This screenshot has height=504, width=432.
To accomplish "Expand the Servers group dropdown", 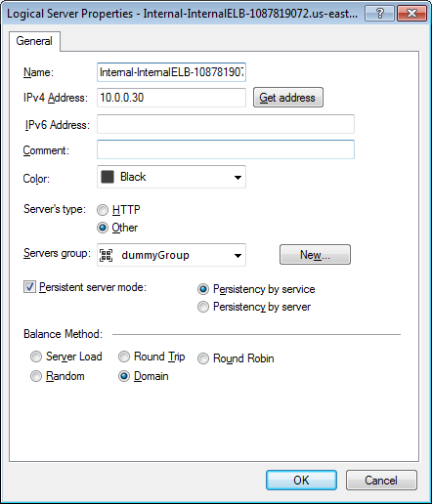I will click(x=238, y=256).
